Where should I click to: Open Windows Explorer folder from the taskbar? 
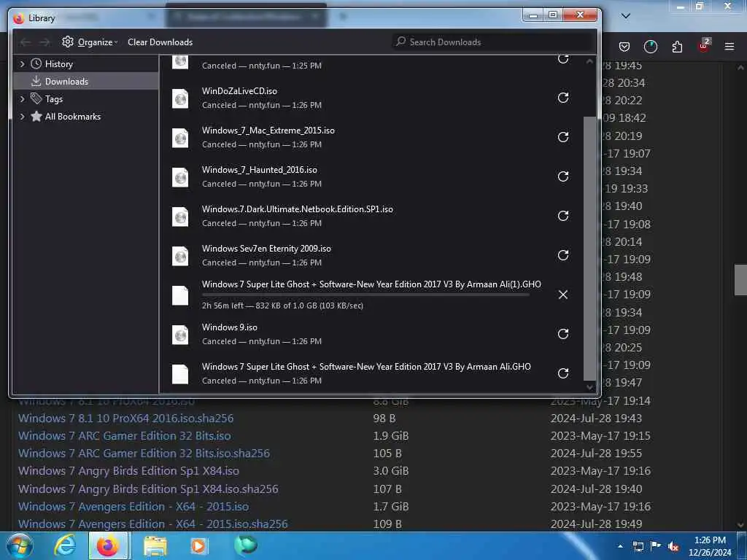click(155, 546)
